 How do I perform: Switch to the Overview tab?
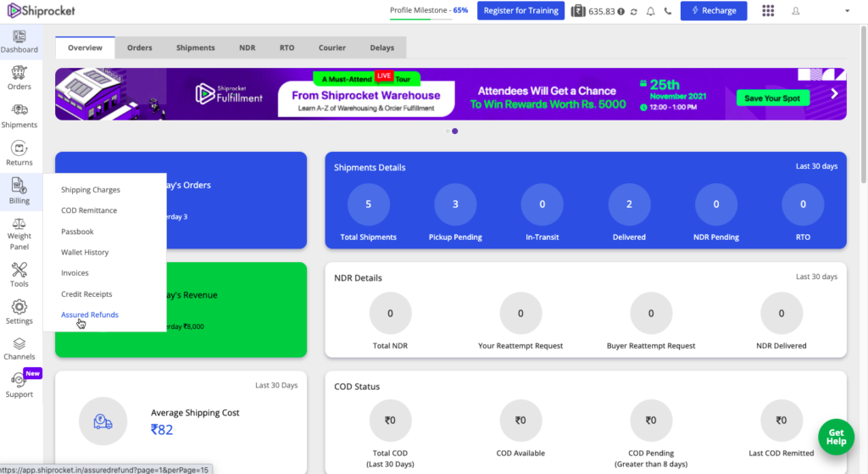click(x=86, y=47)
